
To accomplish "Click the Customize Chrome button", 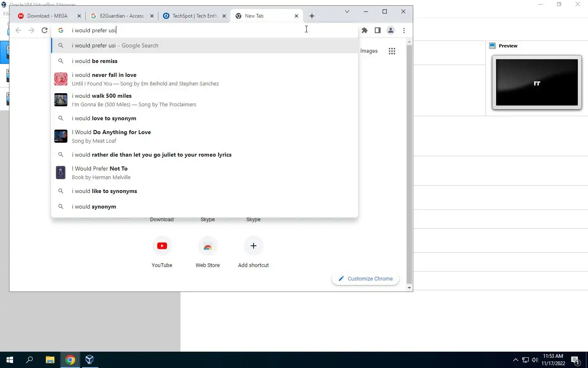I will [x=365, y=279].
